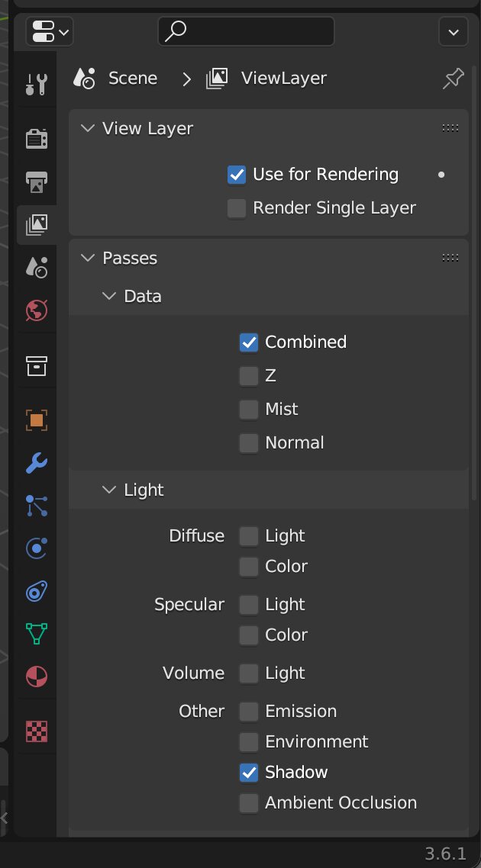Pin the properties editor context

[x=453, y=79]
